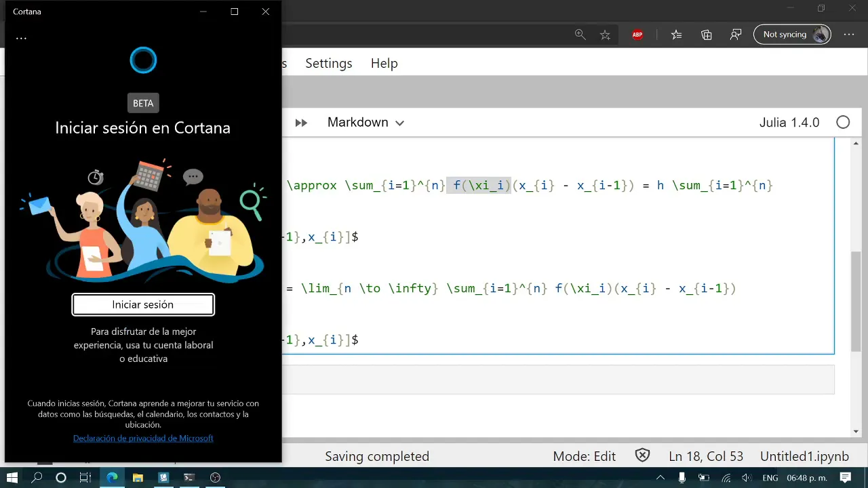Click the notebook vertical scrollbar thumb
868x488 pixels.
coord(856,300)
